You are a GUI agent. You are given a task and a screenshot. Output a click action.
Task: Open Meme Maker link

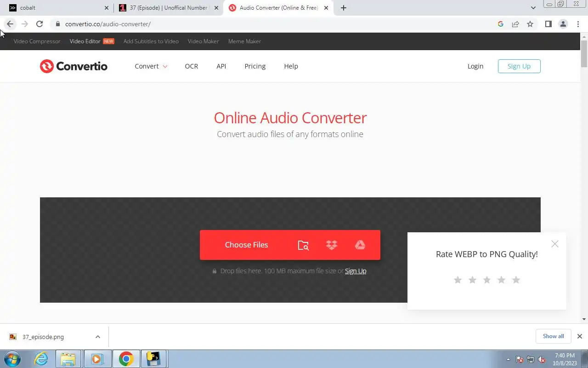point(244,41)
